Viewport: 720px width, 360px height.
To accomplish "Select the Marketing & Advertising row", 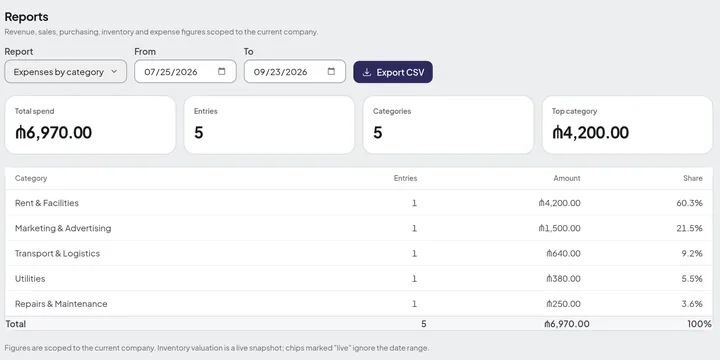I will click(359, 228).
